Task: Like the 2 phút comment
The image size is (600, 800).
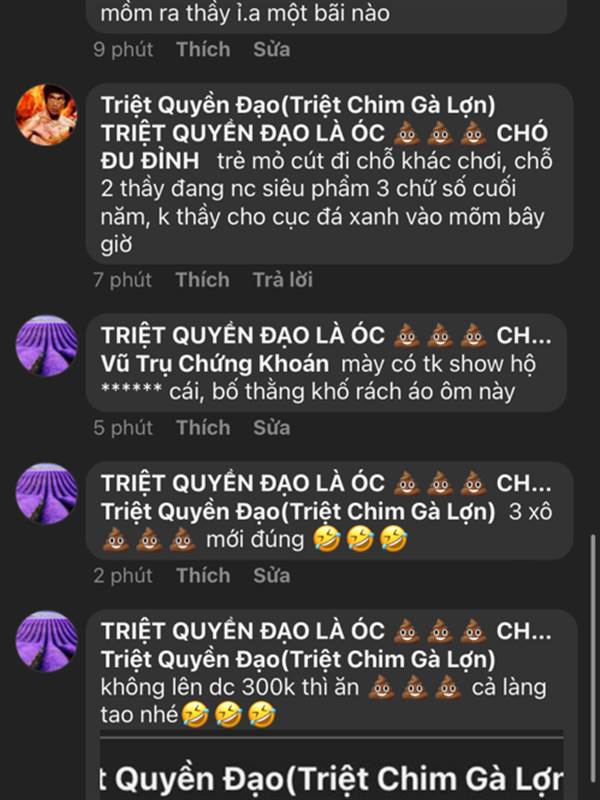Action: tap(203, 576)
